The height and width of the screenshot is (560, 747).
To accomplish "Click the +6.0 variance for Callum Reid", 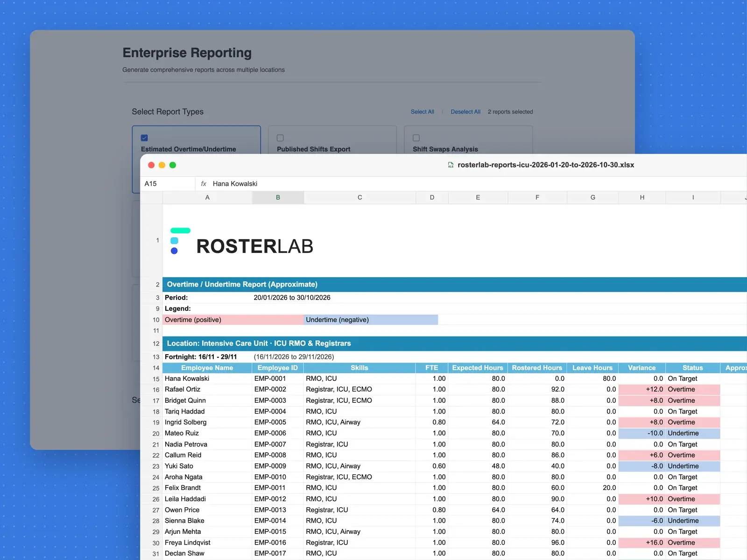I will pyautogui.click(x=642, y=455).
